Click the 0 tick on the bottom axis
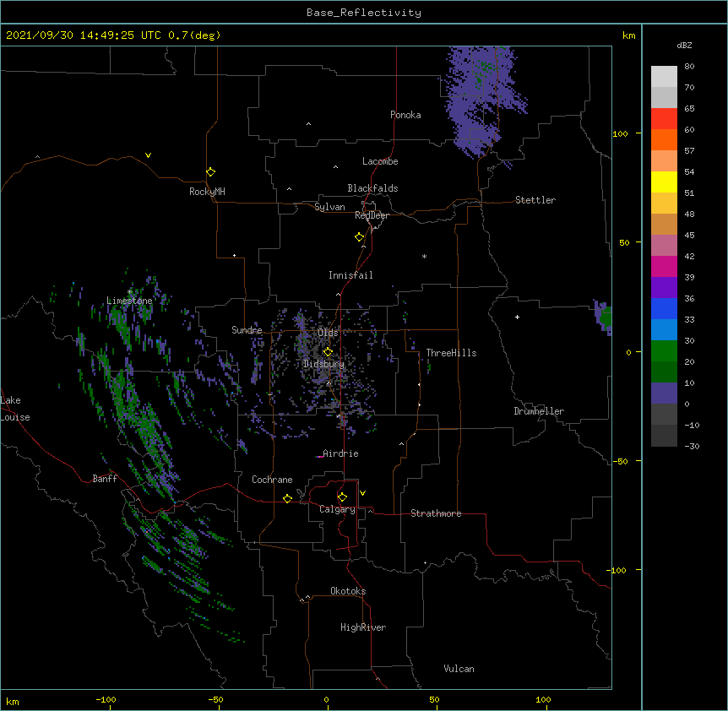This screenshot has width=728, height=711. coord(326,699)
